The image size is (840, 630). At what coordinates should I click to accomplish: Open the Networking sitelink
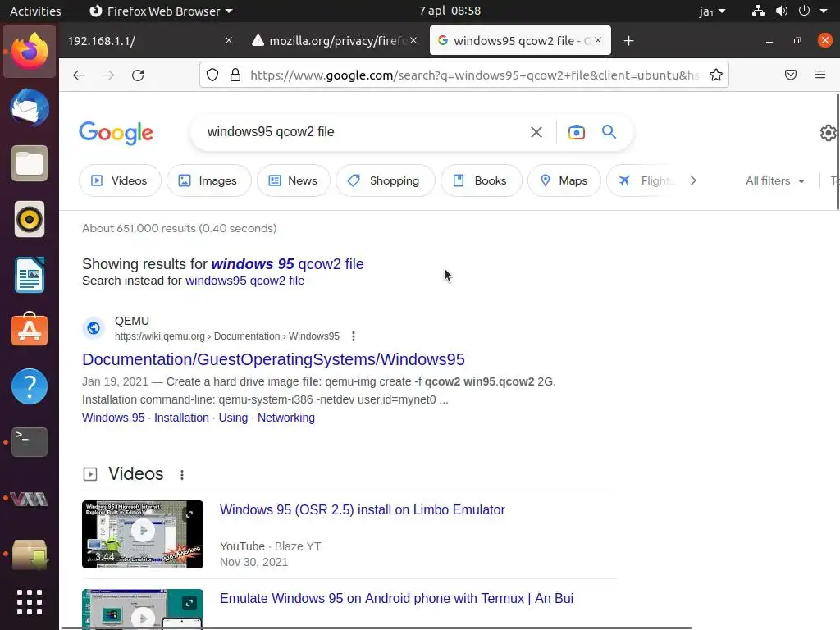(x=286, y=418)
